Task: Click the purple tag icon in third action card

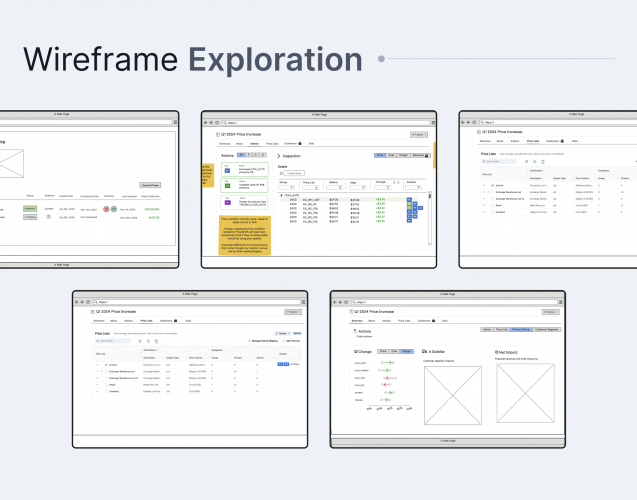Action: click(228, 202)
